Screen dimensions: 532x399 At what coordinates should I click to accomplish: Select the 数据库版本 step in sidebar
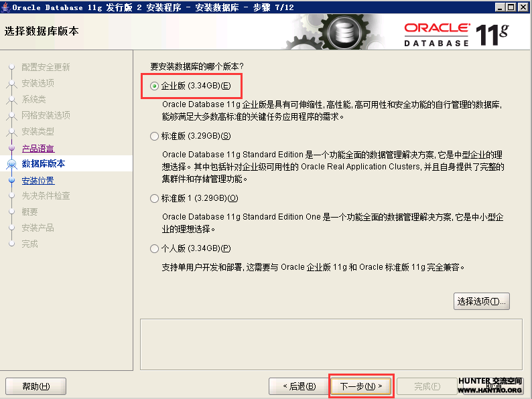pos(43,164)
